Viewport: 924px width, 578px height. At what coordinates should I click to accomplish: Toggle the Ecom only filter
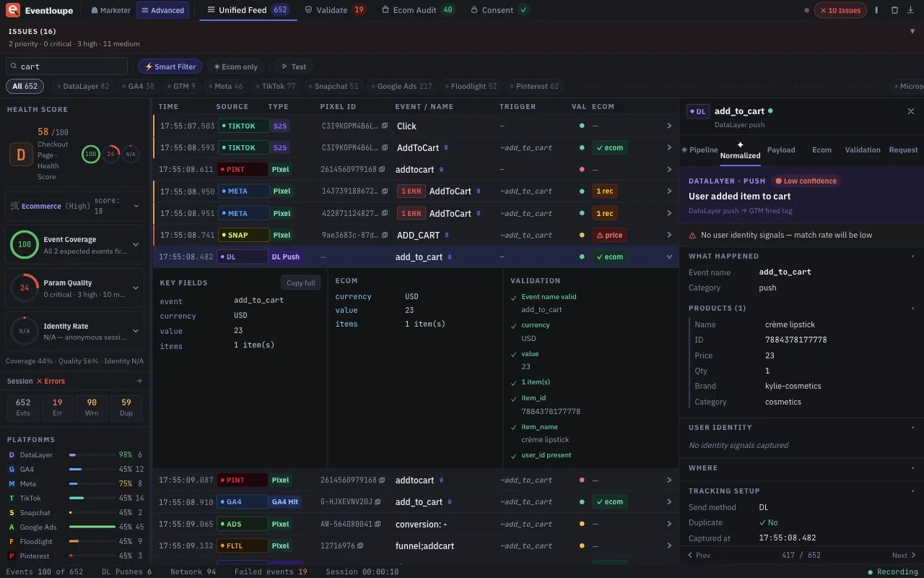coord(235,66)
